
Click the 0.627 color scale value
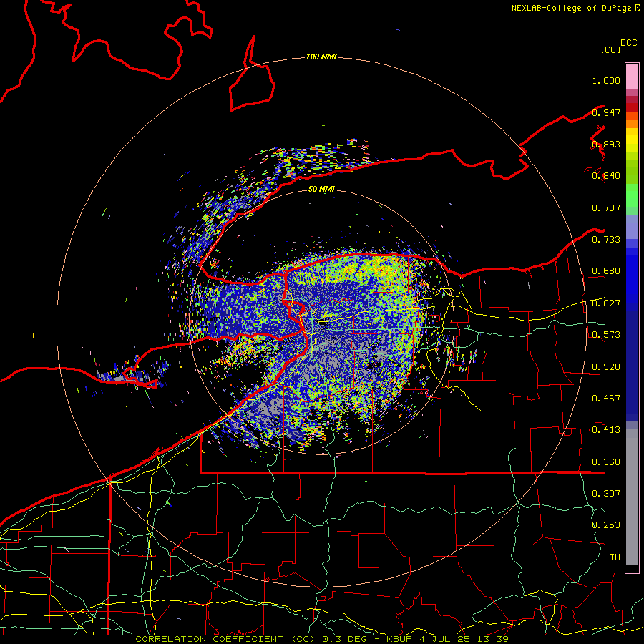[x=606, y=303]
